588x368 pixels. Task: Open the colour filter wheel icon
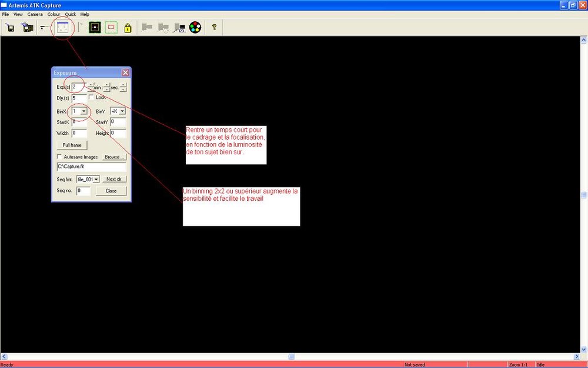coord(195,28)
